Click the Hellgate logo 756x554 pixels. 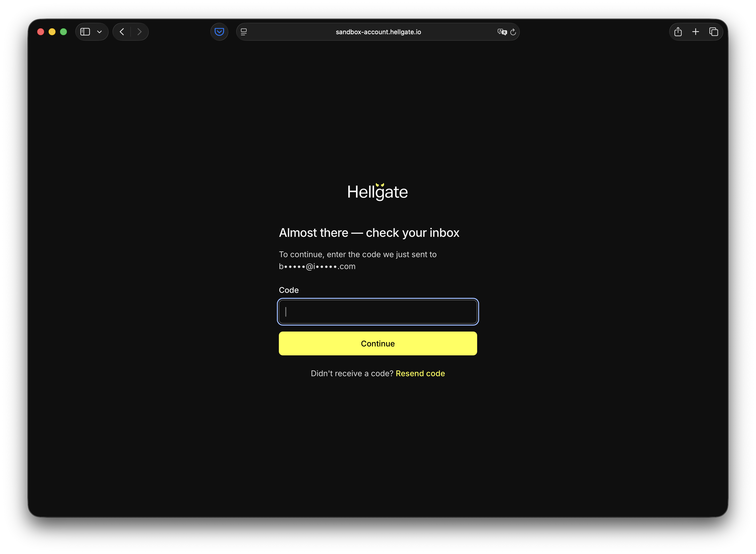click(x=378, y=192)
